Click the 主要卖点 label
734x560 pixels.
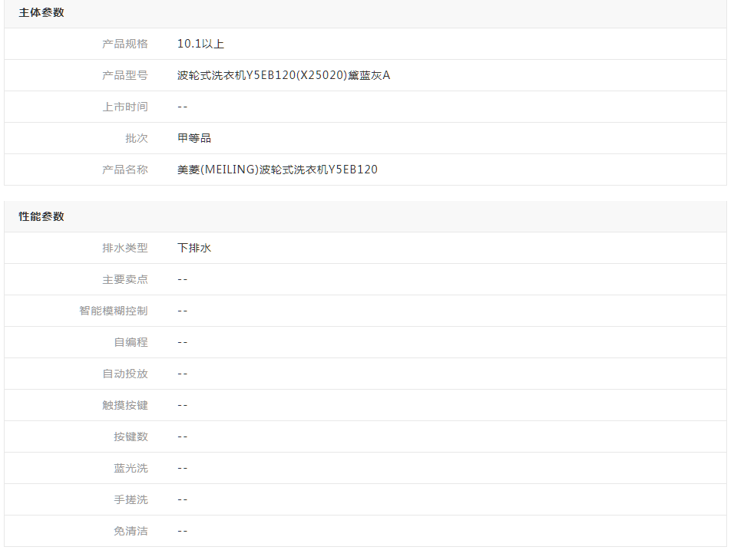click(x=125, y=280)
